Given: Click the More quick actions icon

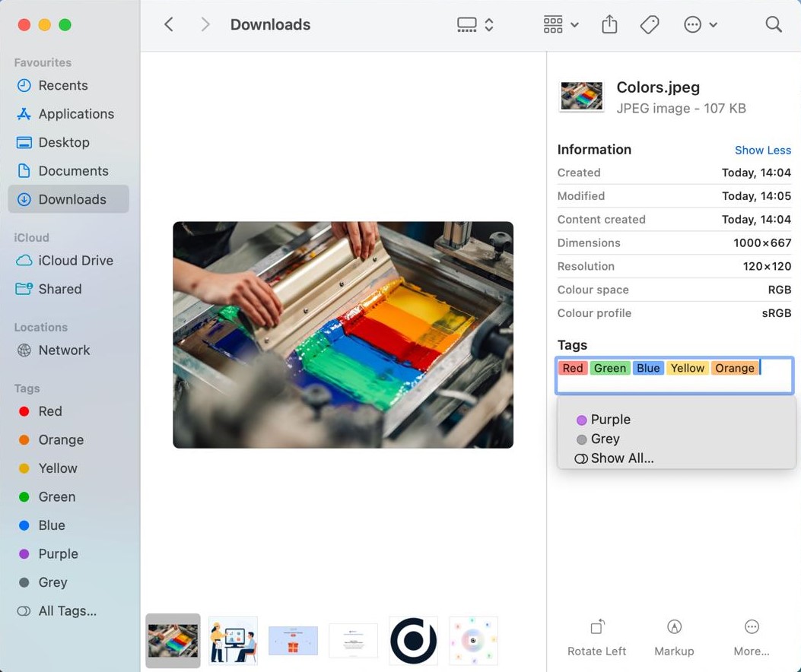Looking at the screenshot, I should (752, 636).
